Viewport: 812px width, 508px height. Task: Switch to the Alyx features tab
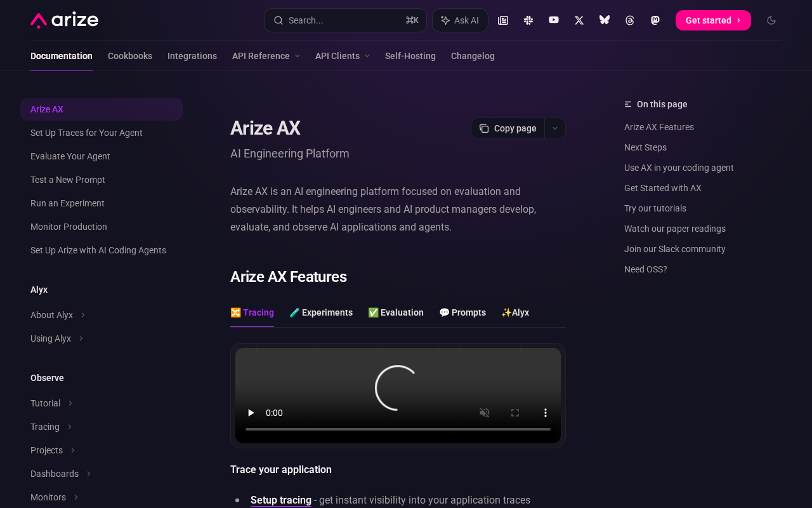[x=515, y=312]
